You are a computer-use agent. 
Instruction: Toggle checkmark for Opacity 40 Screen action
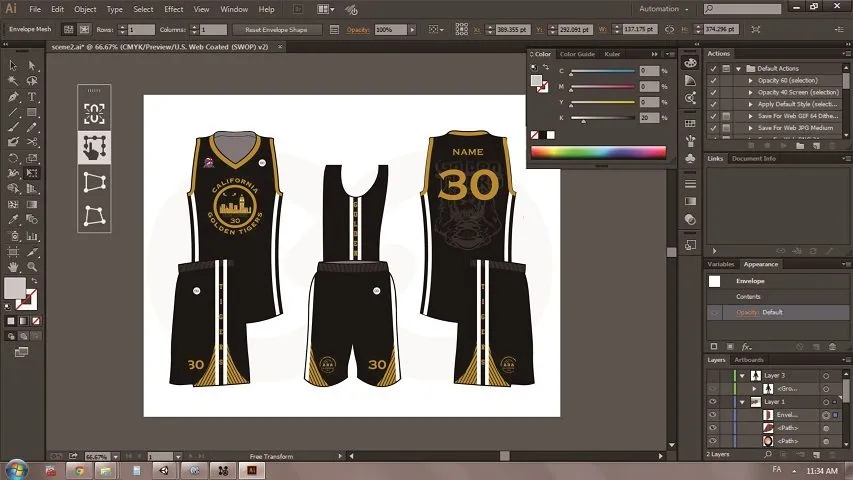coord(713,93)
